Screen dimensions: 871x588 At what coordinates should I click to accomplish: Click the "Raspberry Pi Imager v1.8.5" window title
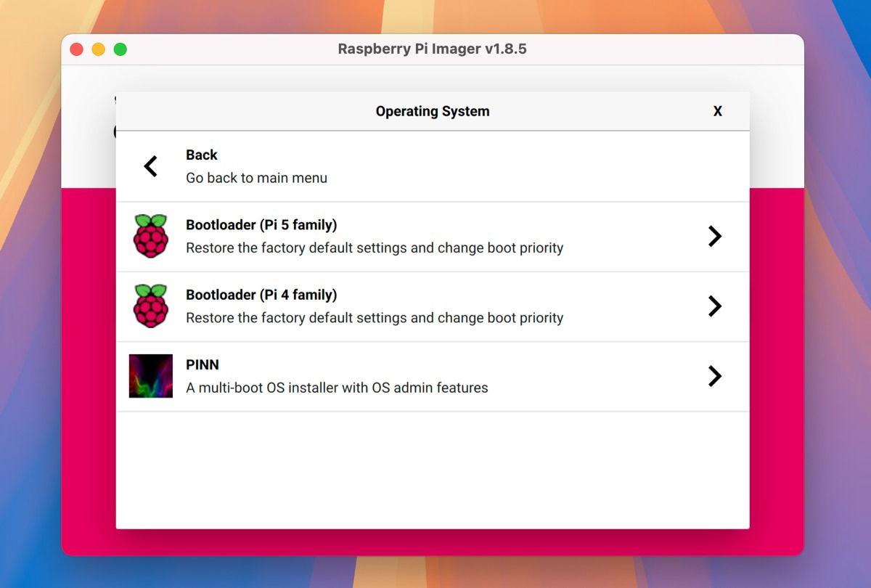[433, 49]
